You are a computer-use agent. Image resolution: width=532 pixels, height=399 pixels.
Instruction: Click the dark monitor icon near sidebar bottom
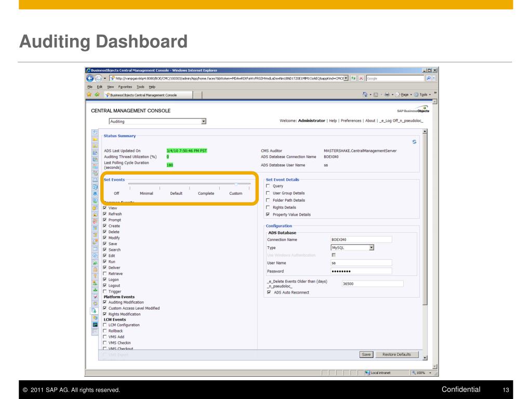(95, 325)
